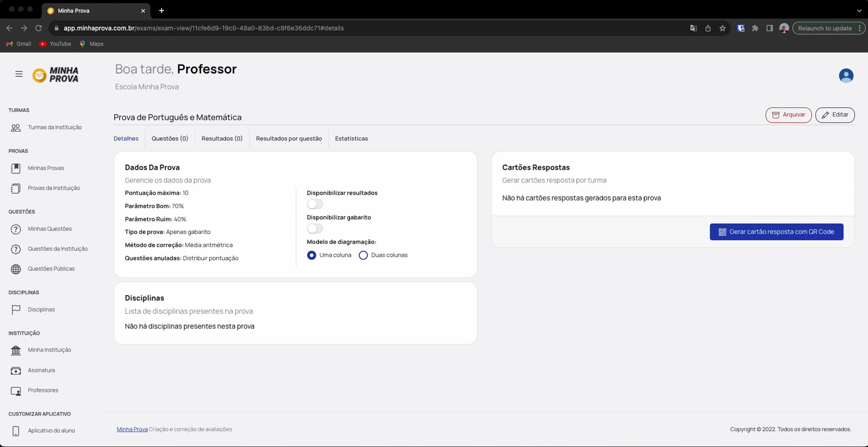Screen dimensions: 868x447
Task: Switch to the Questões (0) tab
Action: (170, 139)
